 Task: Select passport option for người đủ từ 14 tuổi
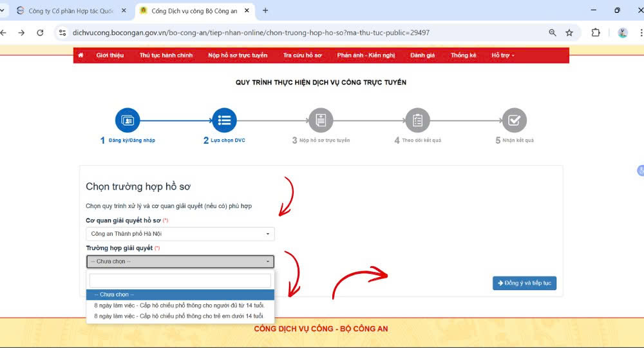(179, 305)
